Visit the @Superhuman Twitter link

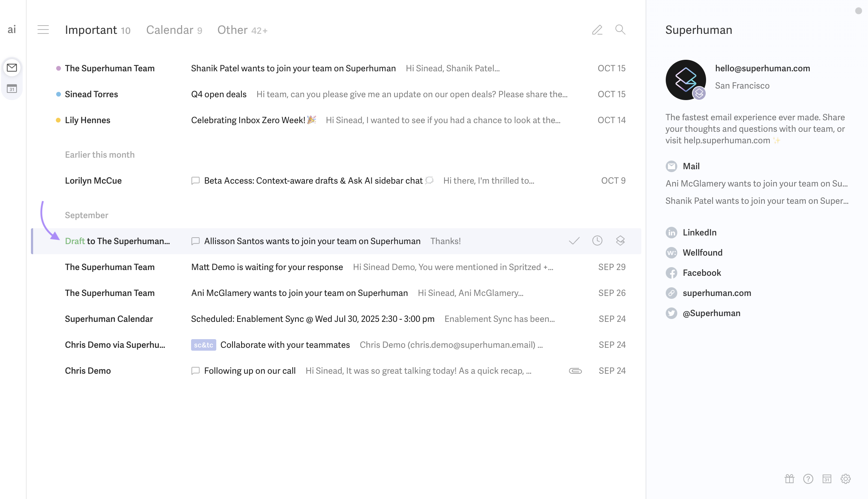[711, 313]
